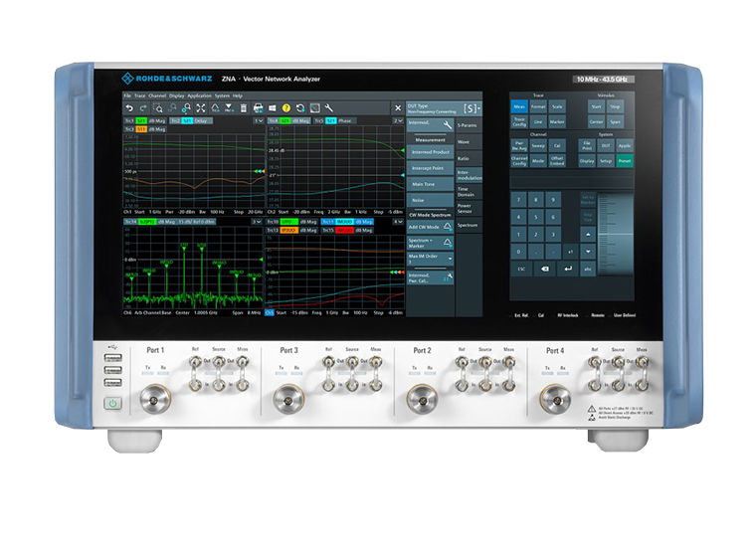
Task: Click the Scale hardkey
Action: (x=557, y=106)
